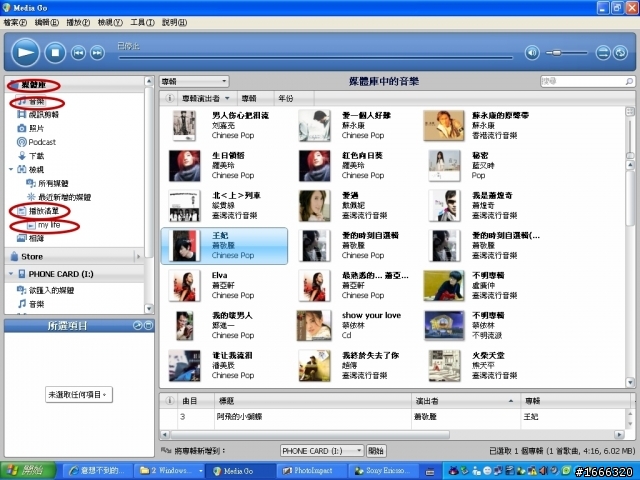The height and width of the screenshot is (480, 640).
Task: Open the Windows 開始 Start button
Action: tap(28, 471)
